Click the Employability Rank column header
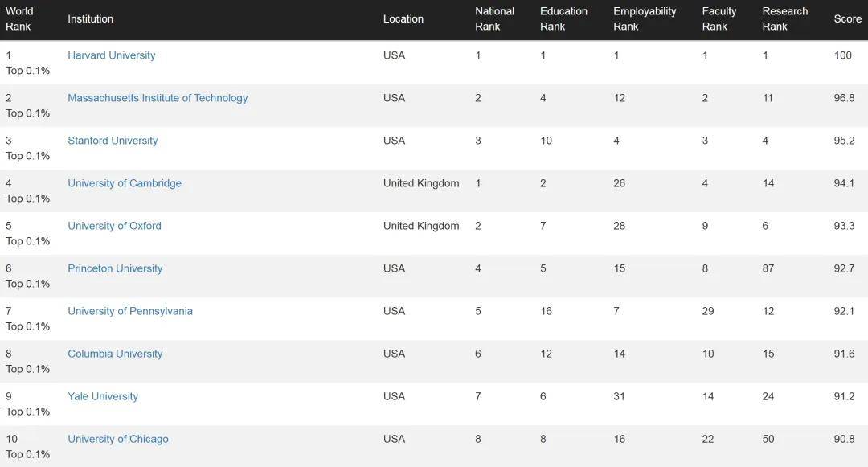This screenshot has width=868, height=467. coord(645,18)
